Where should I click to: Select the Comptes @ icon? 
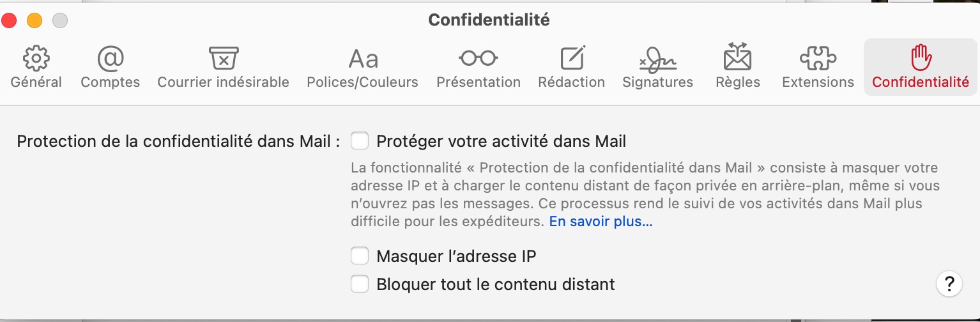click(x=110, y=59)
